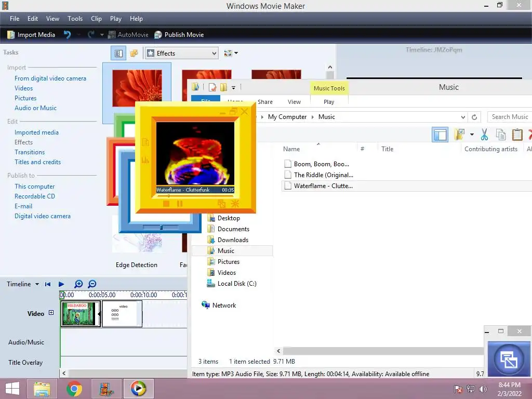This screenshot has height=399, width=532.
Task: Click the Paste clipboard icon
Action: [517, 135]
